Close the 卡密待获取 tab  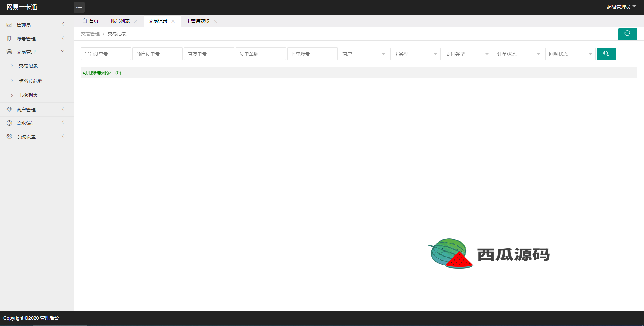coord(215,21)
